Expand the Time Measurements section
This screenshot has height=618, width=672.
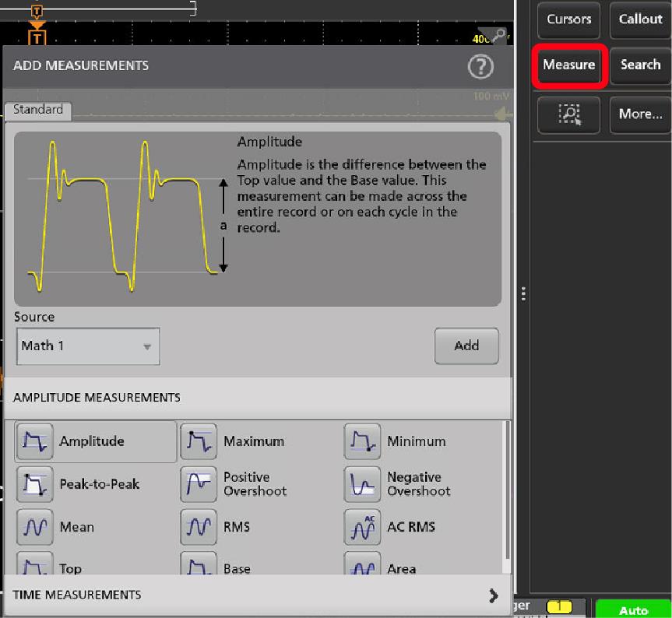coord(492,595)
